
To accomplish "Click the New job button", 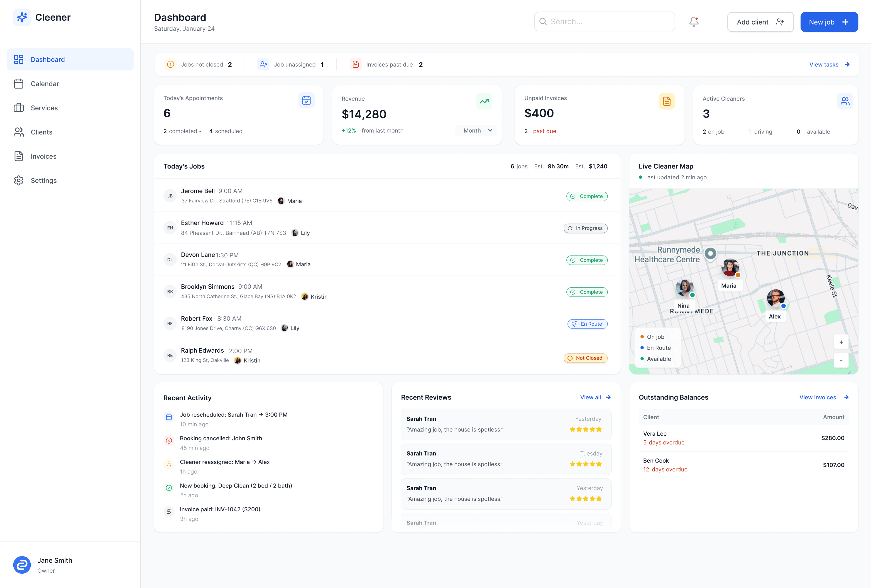I will [829, 22].
